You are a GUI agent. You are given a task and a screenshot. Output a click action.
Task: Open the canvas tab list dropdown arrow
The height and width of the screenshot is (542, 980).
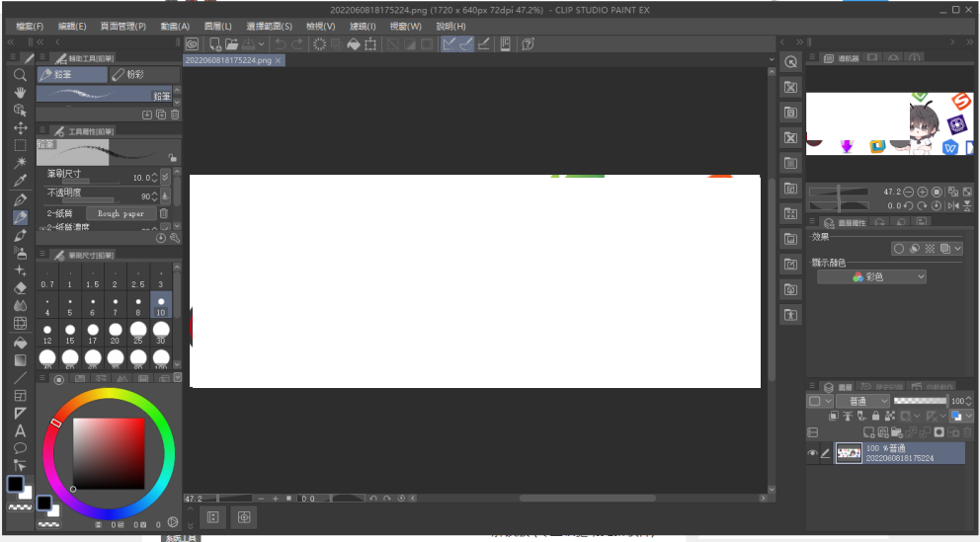(772, 60)
